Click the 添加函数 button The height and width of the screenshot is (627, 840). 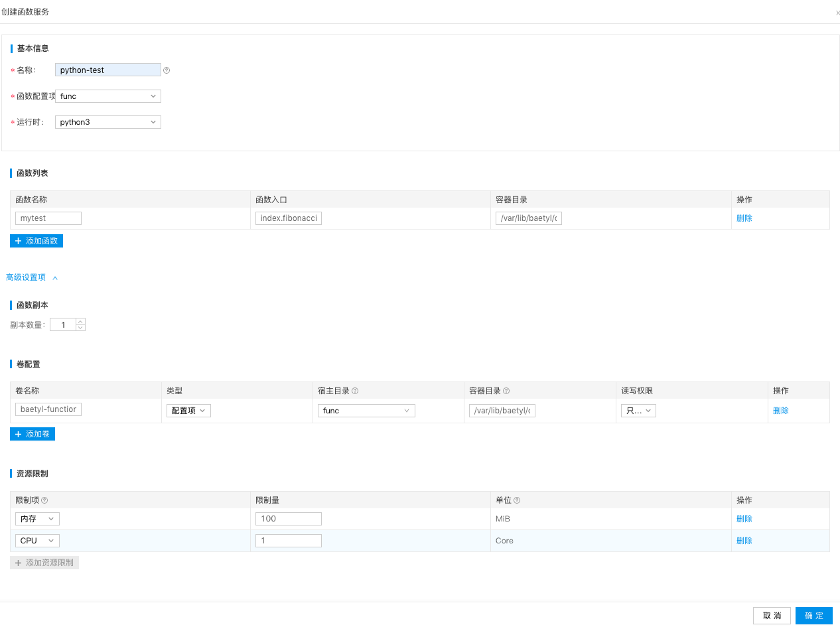(x=36, y=241)
